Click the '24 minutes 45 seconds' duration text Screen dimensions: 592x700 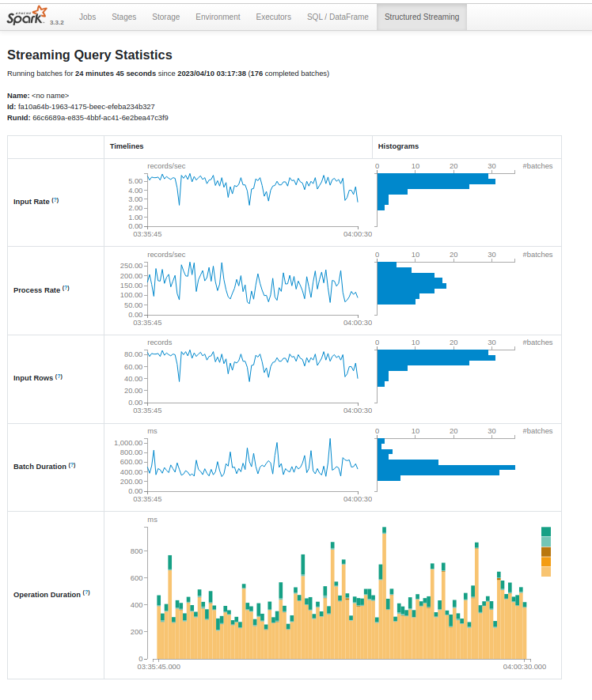tap(116, 74)
